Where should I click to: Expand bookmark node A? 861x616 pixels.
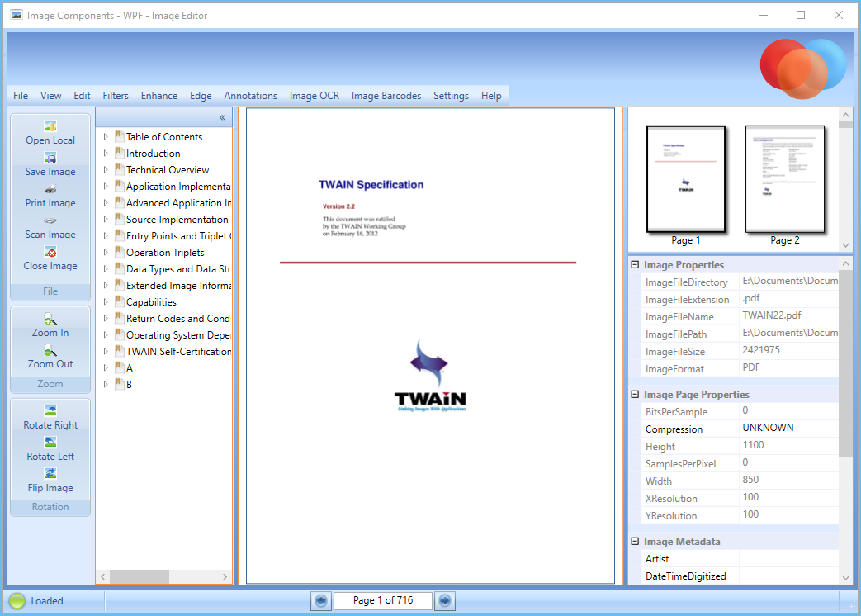pos(106,367)
